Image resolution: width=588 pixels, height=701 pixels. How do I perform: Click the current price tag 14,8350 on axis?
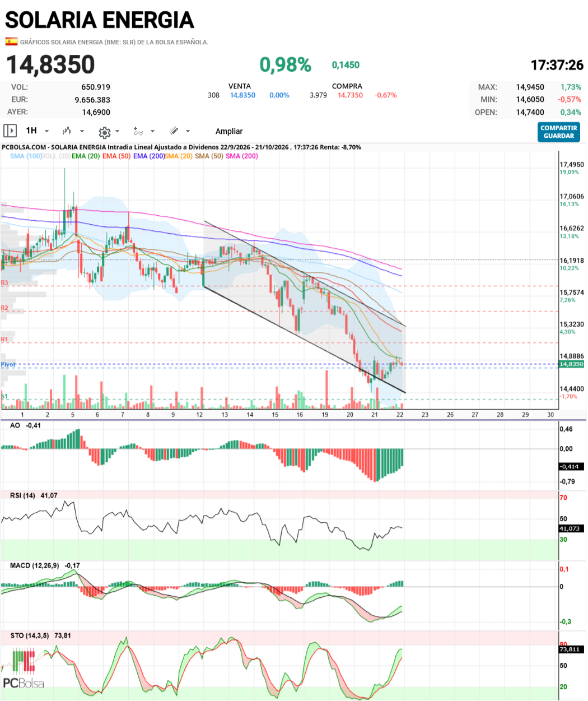(x=571, y=364)
